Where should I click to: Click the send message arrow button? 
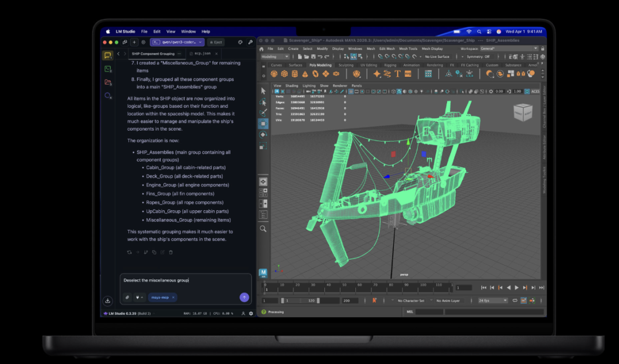tap(244, 297)
